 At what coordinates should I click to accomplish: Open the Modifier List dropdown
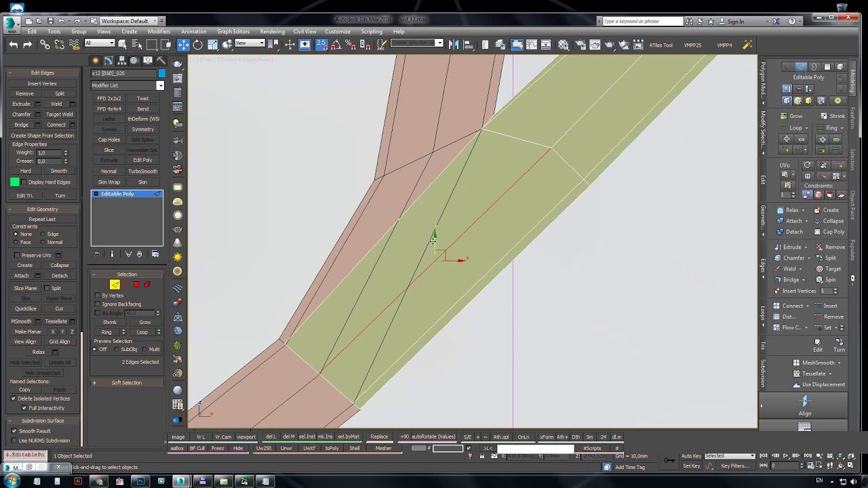point(127,85)
